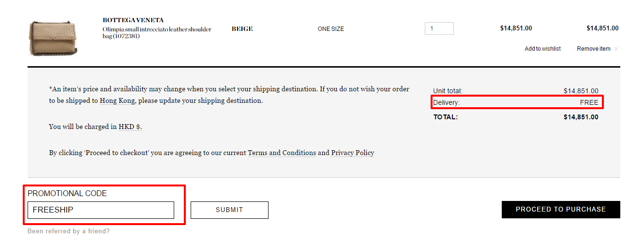The image size is (644, 242).
Task: Click the ONE SIZE label
Action: [x=331, y=29]
